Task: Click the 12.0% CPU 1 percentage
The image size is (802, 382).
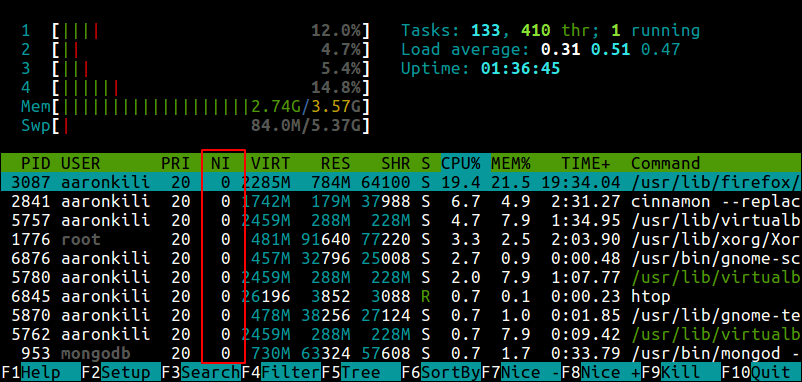Action: point(336,31)
